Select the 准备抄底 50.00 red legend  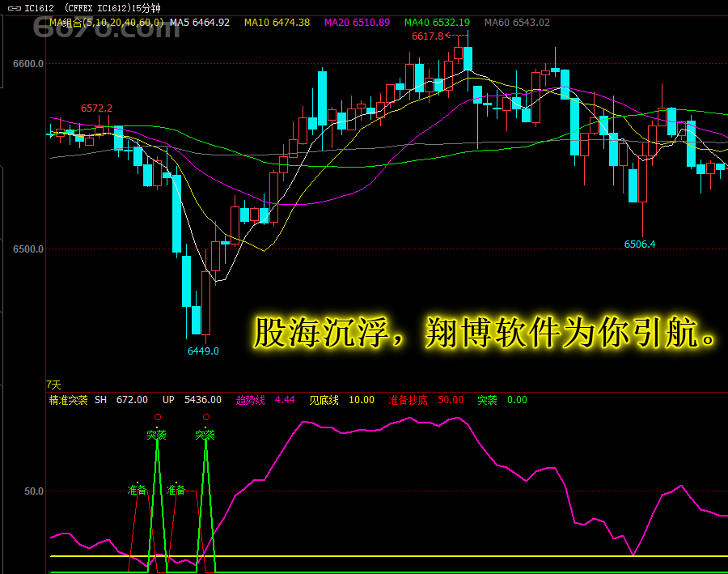(x=425, y=400)
